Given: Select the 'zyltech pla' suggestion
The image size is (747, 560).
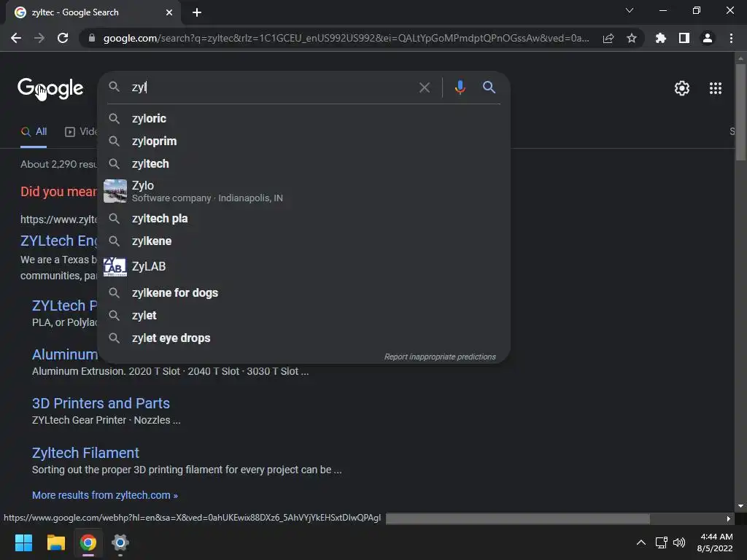Looking at the screenshot, I should click(303, 219).
